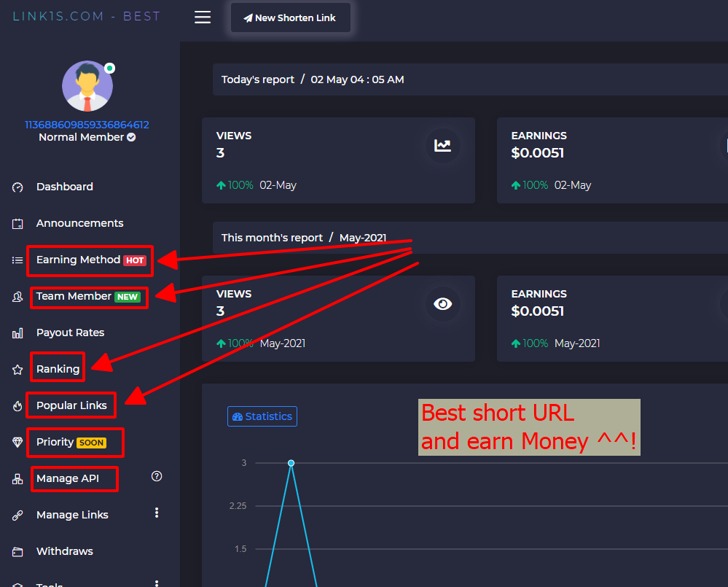Open Manage API page
The width and height of the screenshot is (728, 587).
point(68,478)
